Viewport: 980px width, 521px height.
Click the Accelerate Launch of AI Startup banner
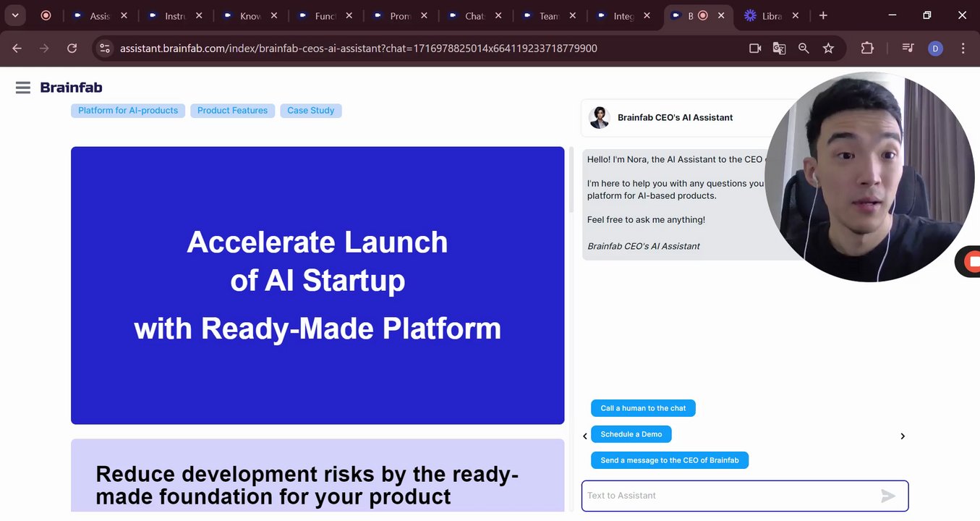318,285
